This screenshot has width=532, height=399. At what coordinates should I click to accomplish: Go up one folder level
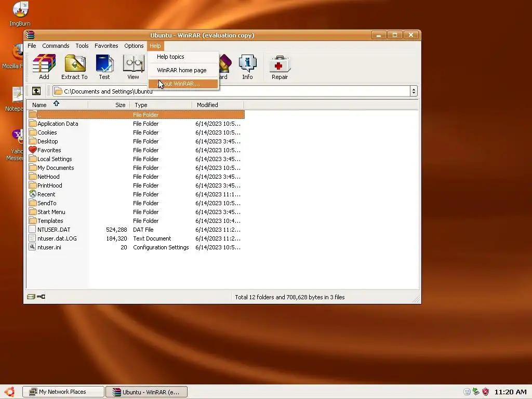36,91
